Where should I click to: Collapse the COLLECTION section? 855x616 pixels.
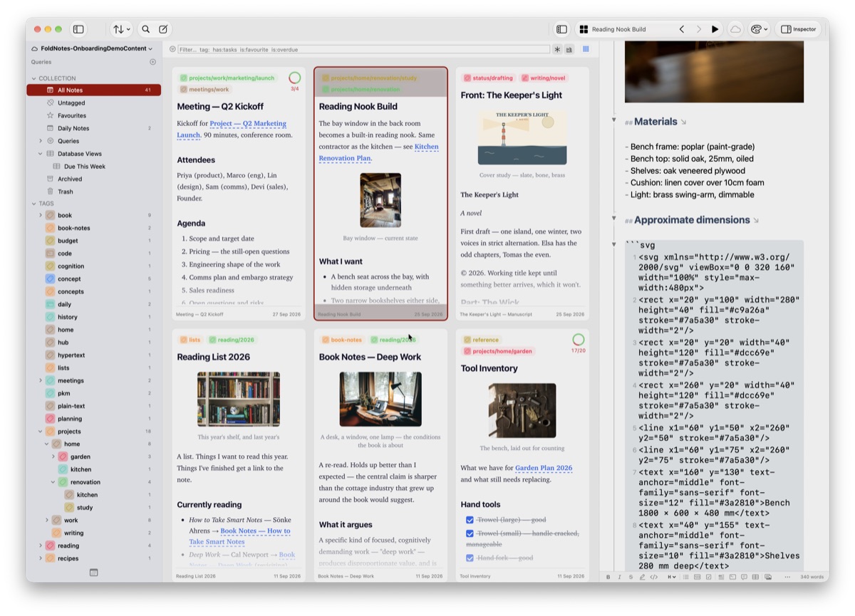pos(33,78)
